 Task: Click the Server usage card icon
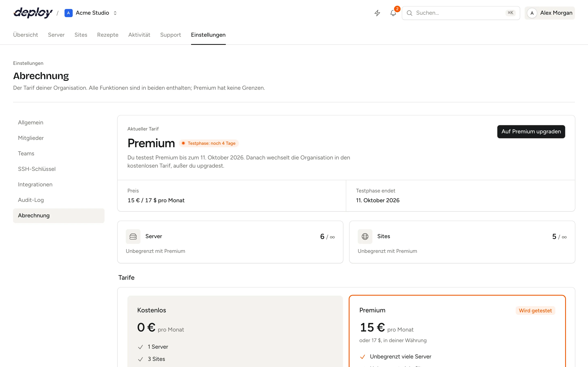click(133, 237)
